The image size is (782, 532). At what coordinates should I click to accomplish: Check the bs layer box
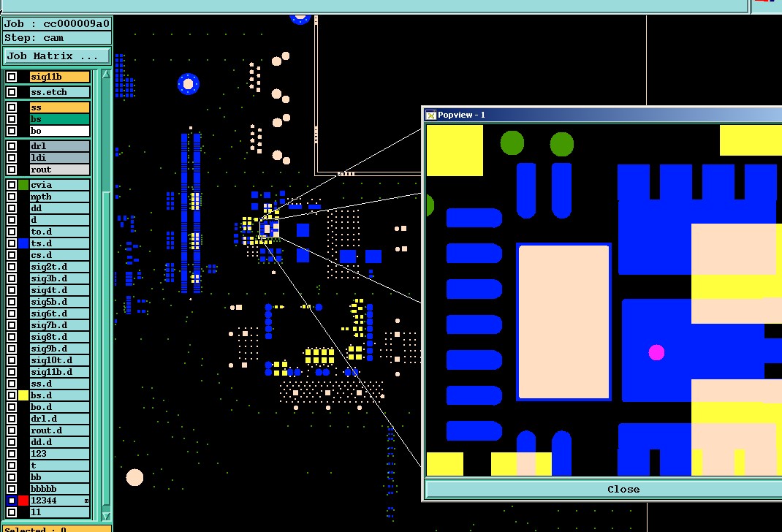click(x=12, y=119)
